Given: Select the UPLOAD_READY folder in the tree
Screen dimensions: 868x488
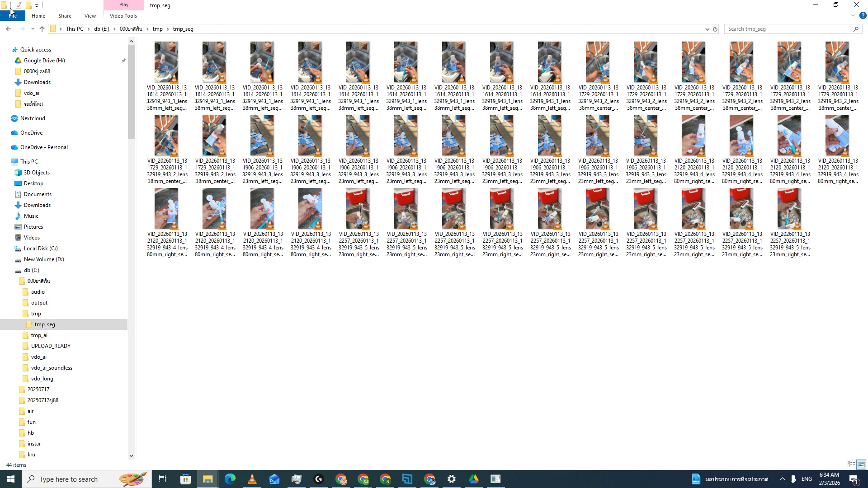Looking at the screenshot, I should point(51,346).
